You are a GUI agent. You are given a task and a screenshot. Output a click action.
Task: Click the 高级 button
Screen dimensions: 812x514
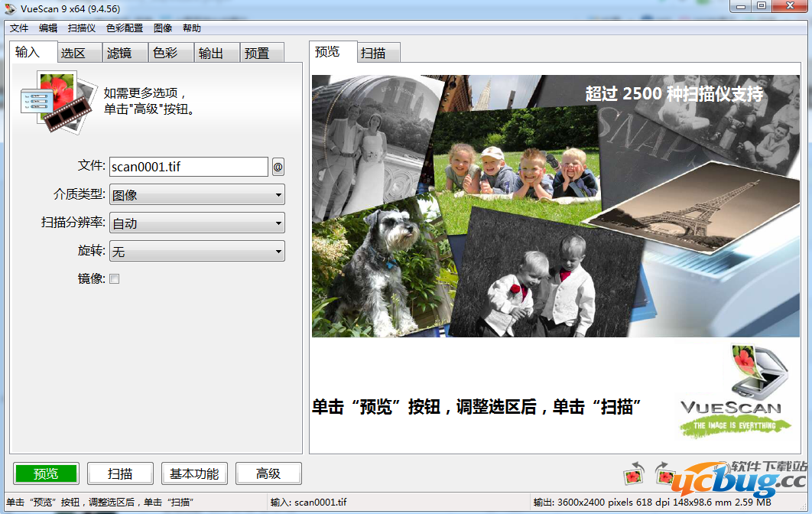pyautogui.click(x=268, y=473)
